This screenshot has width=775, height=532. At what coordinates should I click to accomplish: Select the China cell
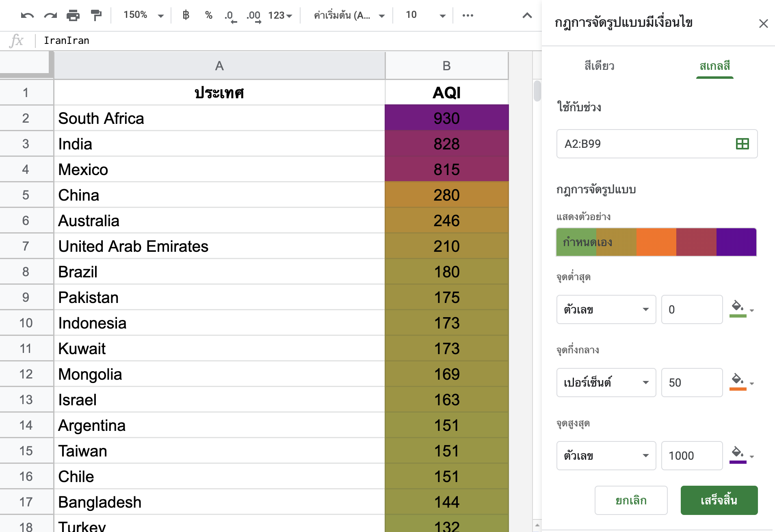219,195
